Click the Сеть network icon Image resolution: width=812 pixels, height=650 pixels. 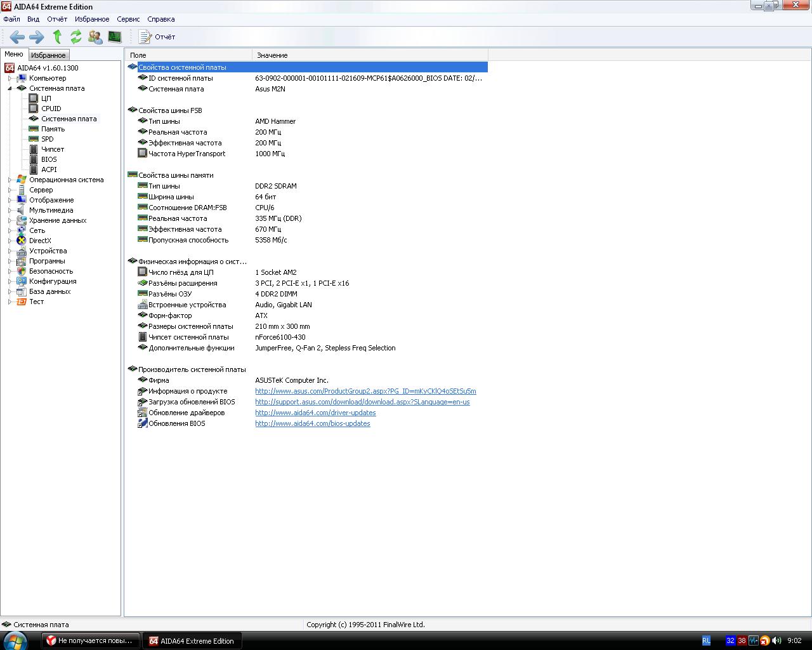22,230
